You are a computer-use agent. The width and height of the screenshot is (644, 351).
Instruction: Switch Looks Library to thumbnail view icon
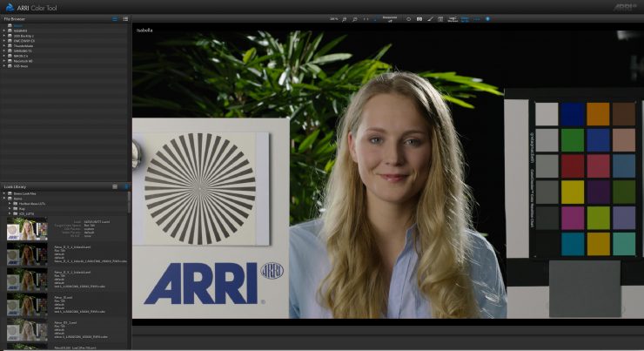(x=125, y=186)
